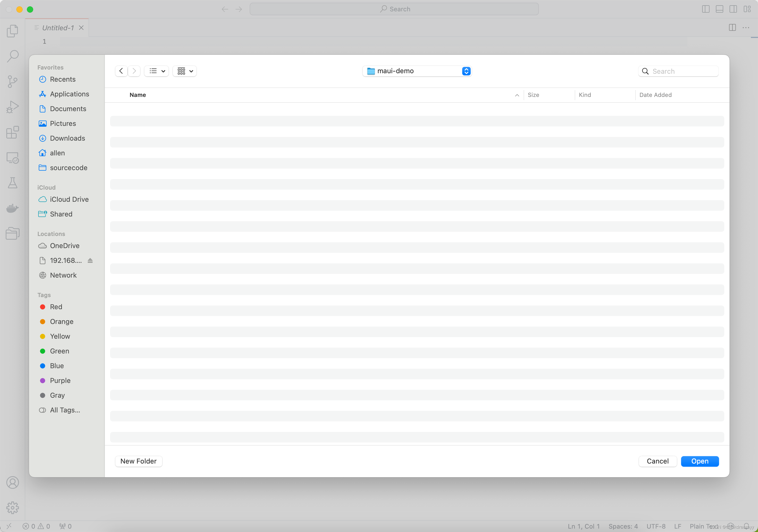
Task: Open the Run and Debug view
Action: point(13,107)
